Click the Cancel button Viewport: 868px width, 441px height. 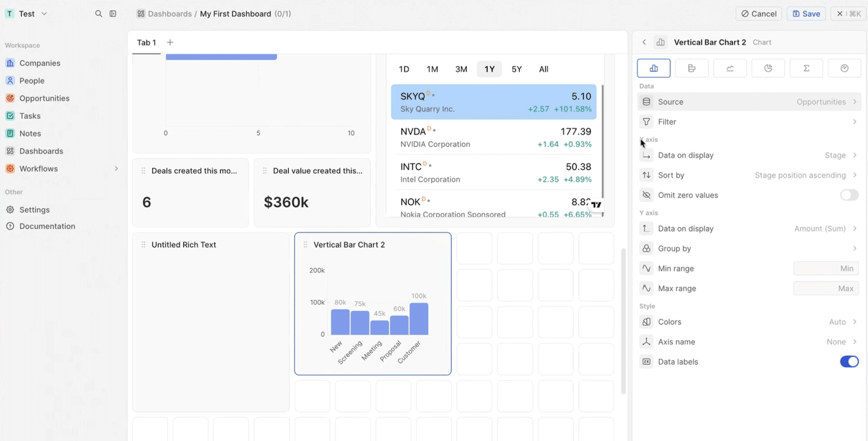pyautogui.click(x=759, y=14)
